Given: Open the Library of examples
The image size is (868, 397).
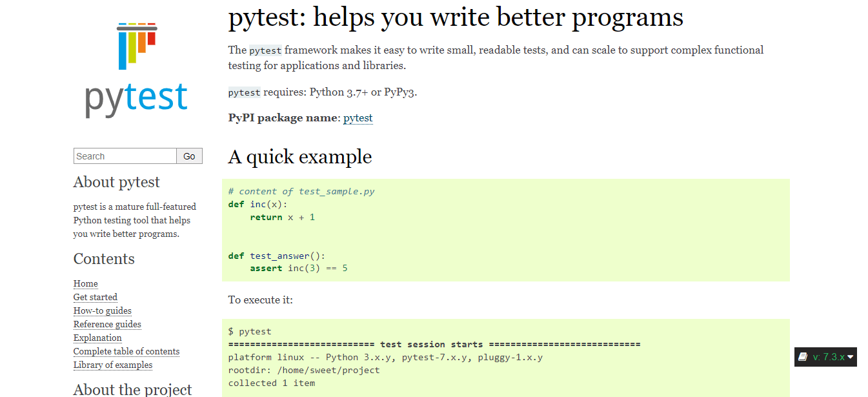Looking at the screenshot, I should 112,365.
